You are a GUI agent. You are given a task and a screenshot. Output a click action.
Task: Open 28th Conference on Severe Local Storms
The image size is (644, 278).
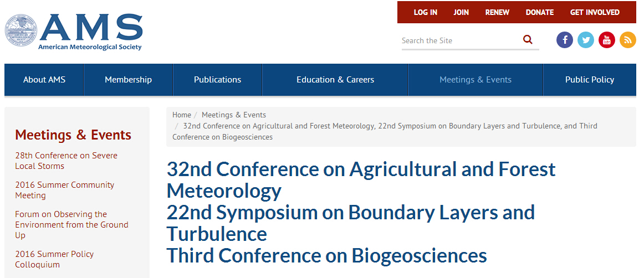point(66,161)
